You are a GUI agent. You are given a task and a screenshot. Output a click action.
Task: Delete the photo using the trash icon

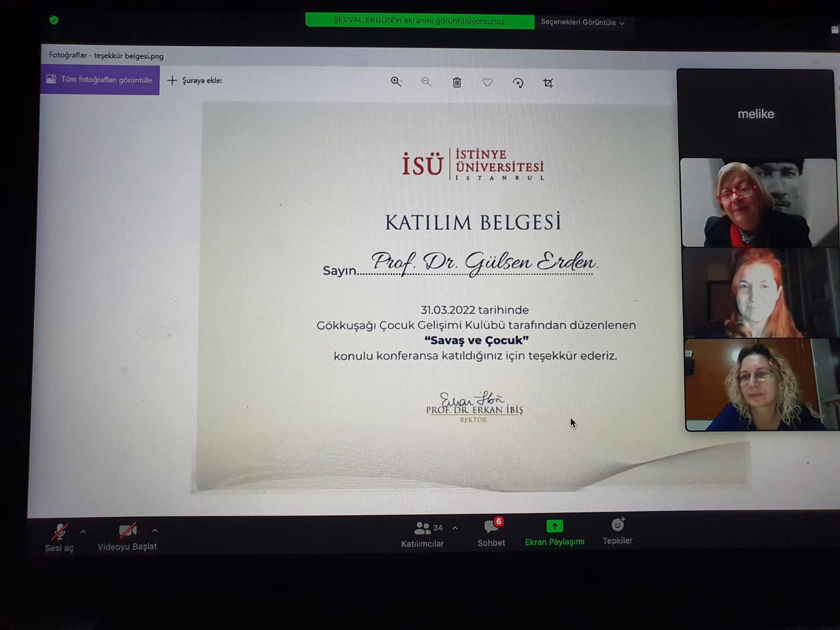457,82
